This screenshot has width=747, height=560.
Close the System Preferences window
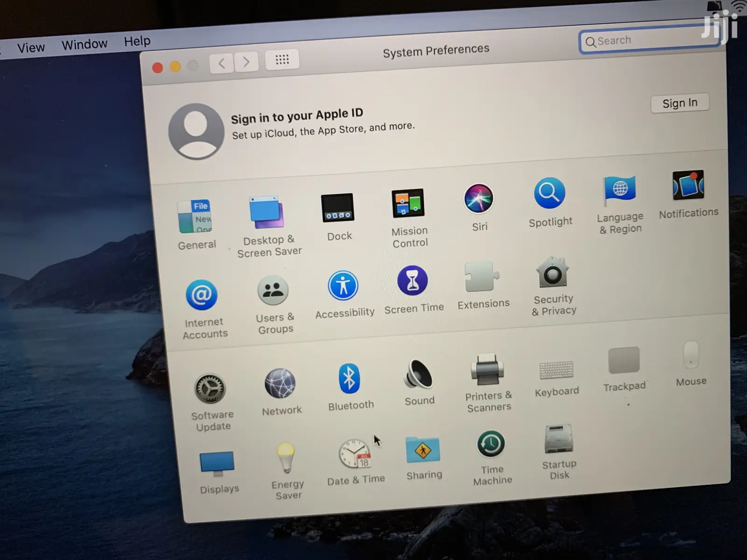pos(158,68)
